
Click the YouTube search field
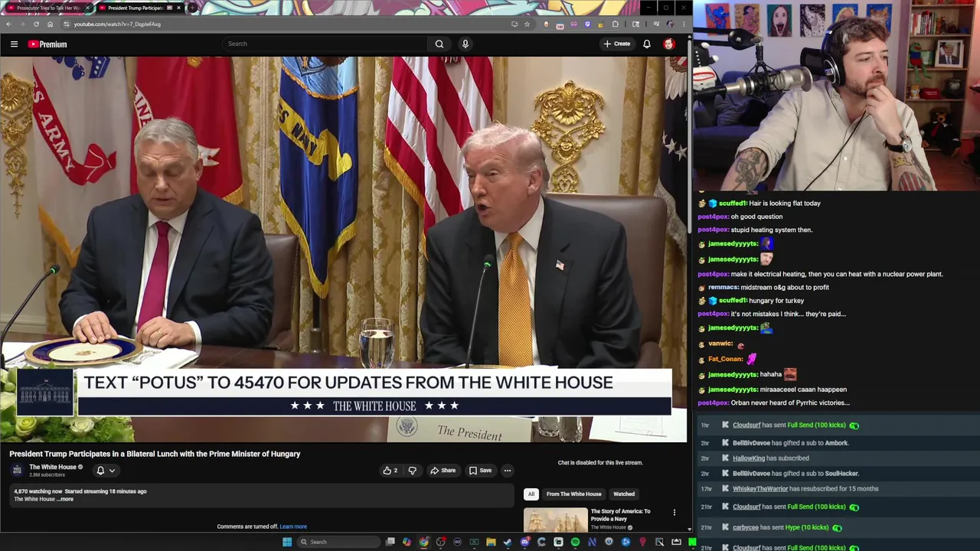tap(325, 44)
